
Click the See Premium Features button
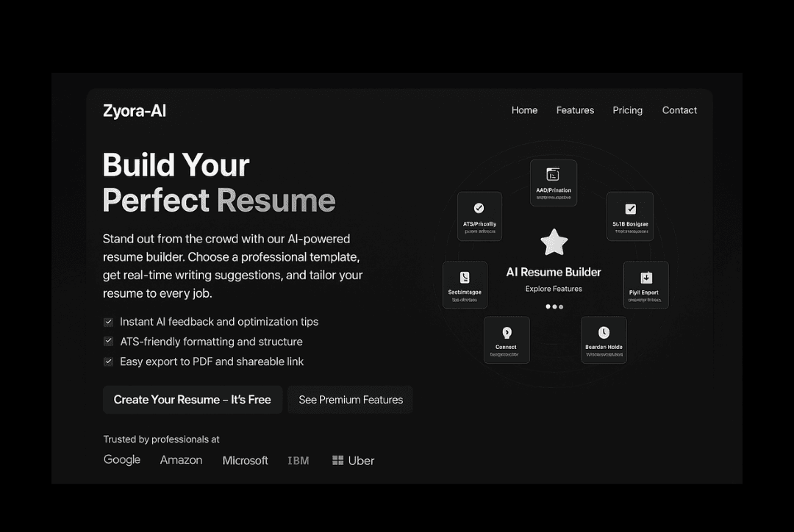click(x=351, y=400)
